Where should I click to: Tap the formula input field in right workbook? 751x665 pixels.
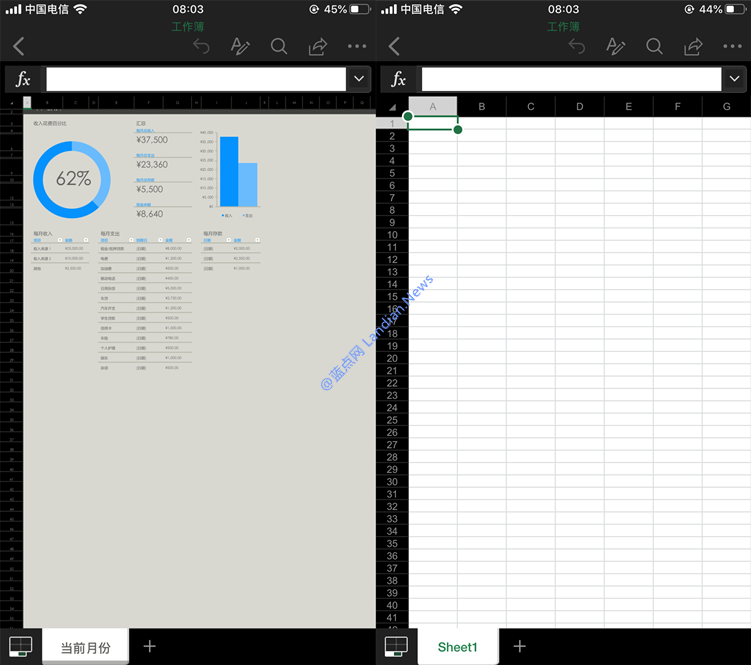click(571, 79)
